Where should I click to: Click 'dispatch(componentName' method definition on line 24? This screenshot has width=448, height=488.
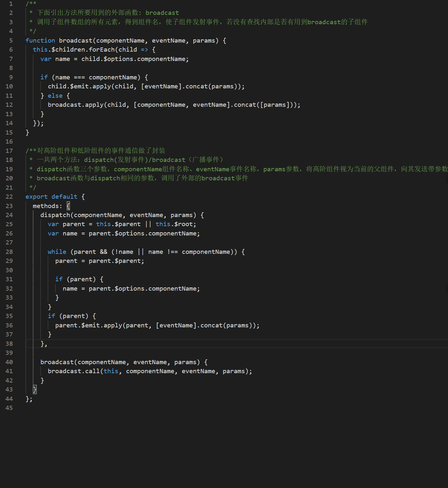pyautogui.click(x=81, y=215)
